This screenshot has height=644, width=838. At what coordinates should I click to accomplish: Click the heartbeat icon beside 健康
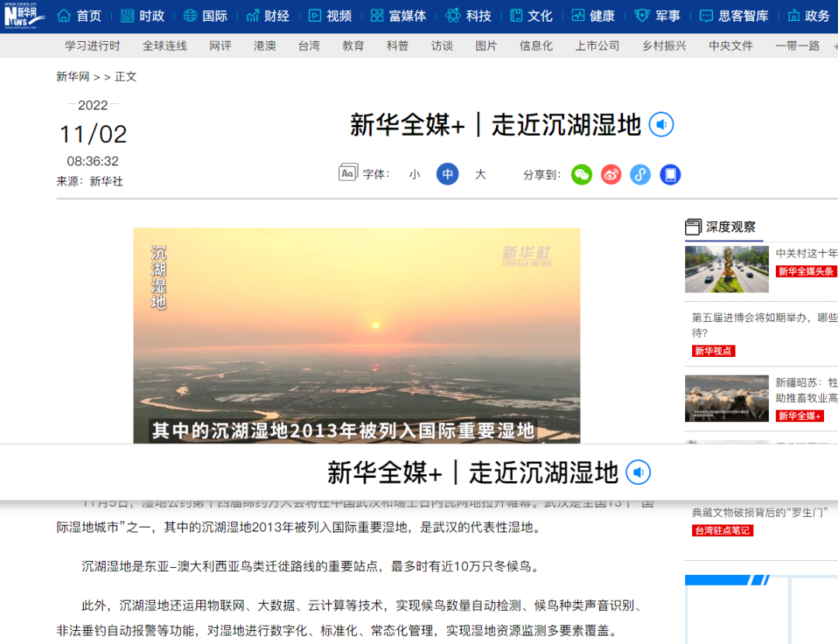pyautogui.click(x=578, y=16)
